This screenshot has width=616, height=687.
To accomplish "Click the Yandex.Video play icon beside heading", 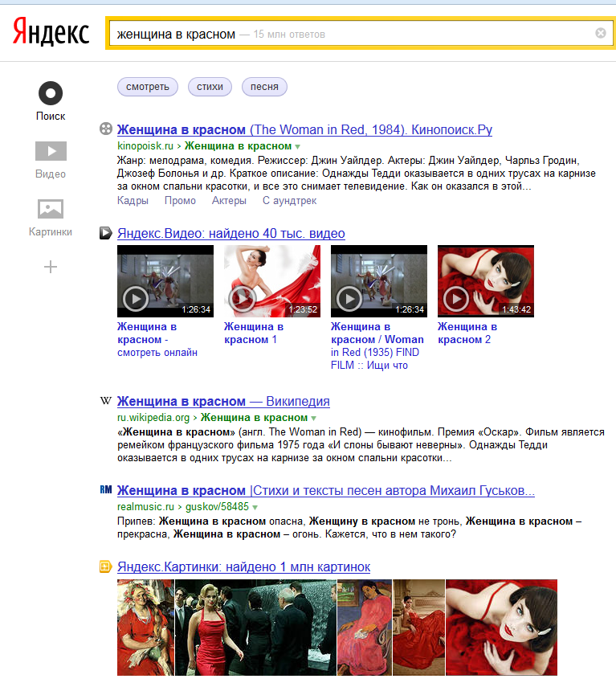I will 105,233.
